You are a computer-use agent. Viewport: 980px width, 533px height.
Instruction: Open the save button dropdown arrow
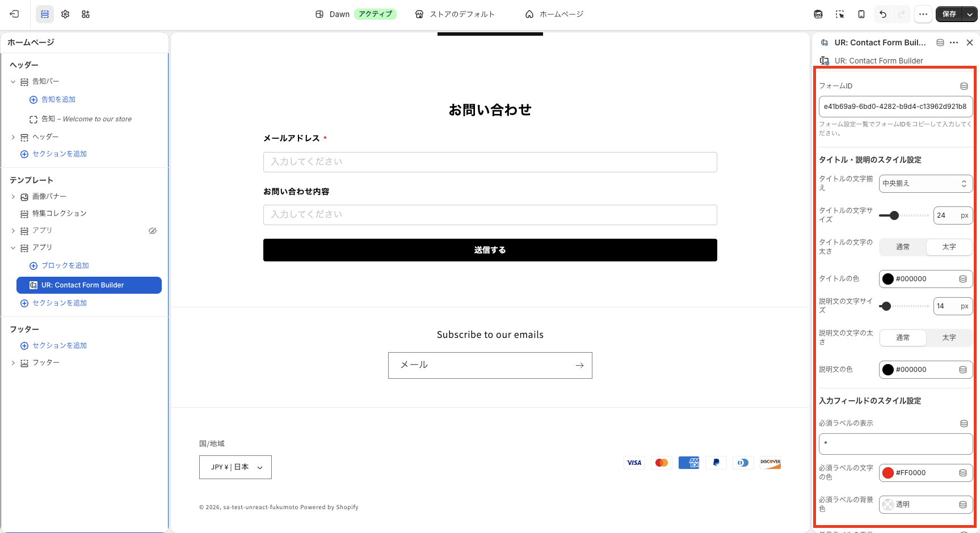[x=970, y=14]
